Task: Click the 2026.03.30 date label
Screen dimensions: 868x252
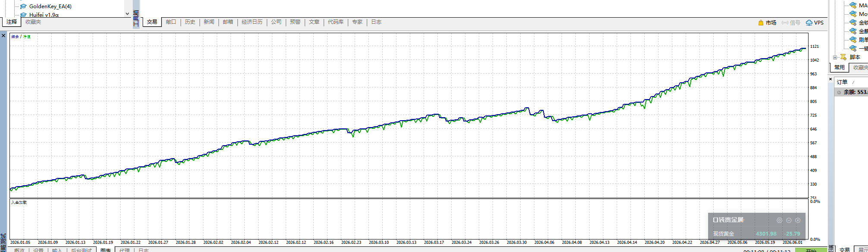Action: 516,243
